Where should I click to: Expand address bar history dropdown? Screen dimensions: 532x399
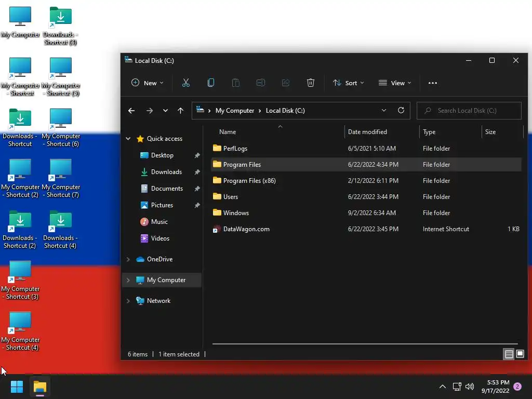tap(384, 110)
